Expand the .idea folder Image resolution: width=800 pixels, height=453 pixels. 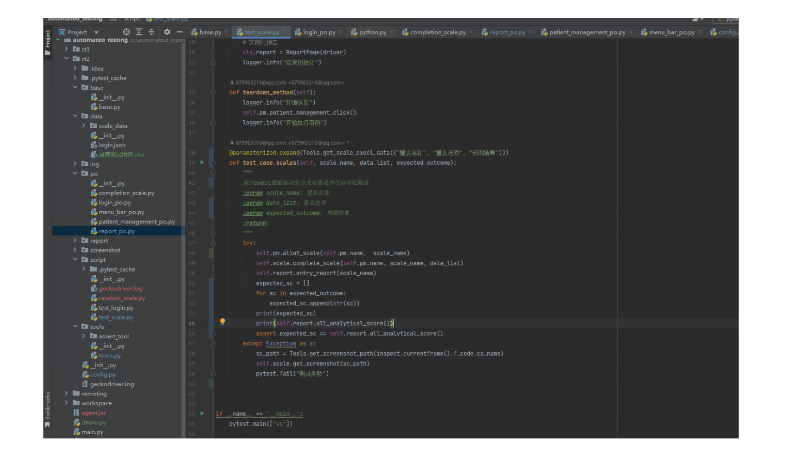75,68
